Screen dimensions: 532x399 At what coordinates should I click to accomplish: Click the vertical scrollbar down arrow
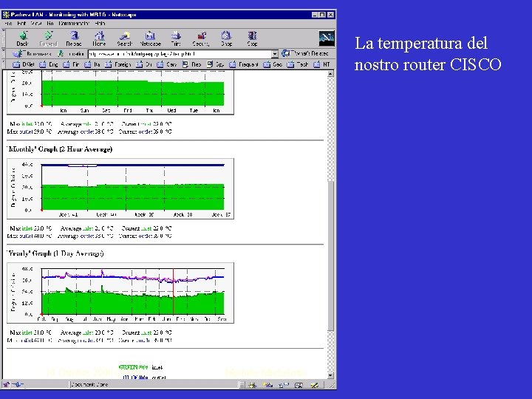pyautogui.click(x=330, y=375)
